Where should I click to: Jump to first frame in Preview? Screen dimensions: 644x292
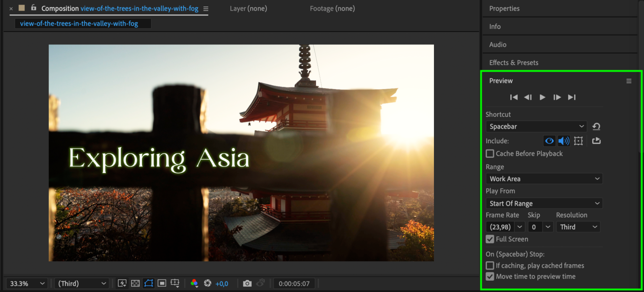[x=514, y=97]
